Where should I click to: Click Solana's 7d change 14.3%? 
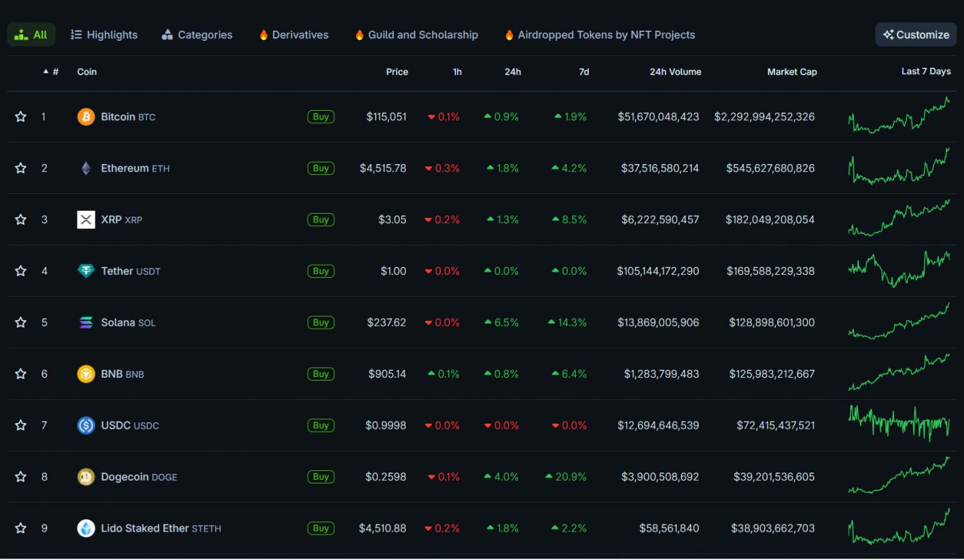[567, 322]
